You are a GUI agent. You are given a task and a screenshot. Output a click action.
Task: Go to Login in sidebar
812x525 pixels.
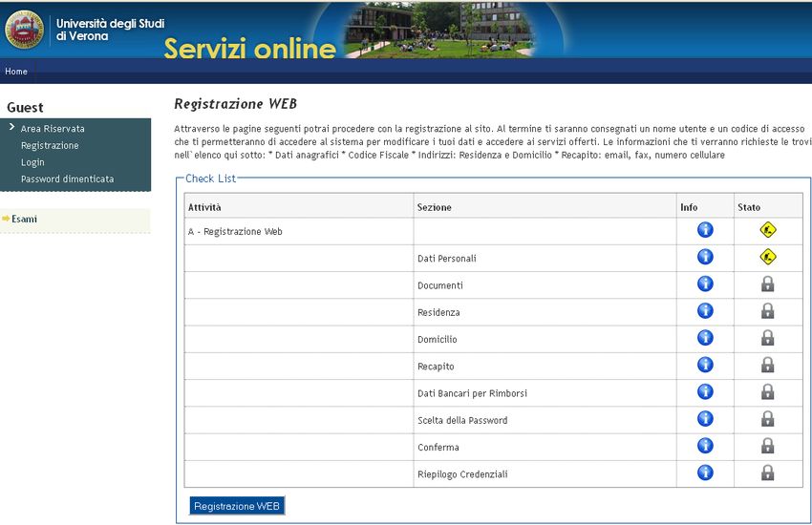[32, 162]
